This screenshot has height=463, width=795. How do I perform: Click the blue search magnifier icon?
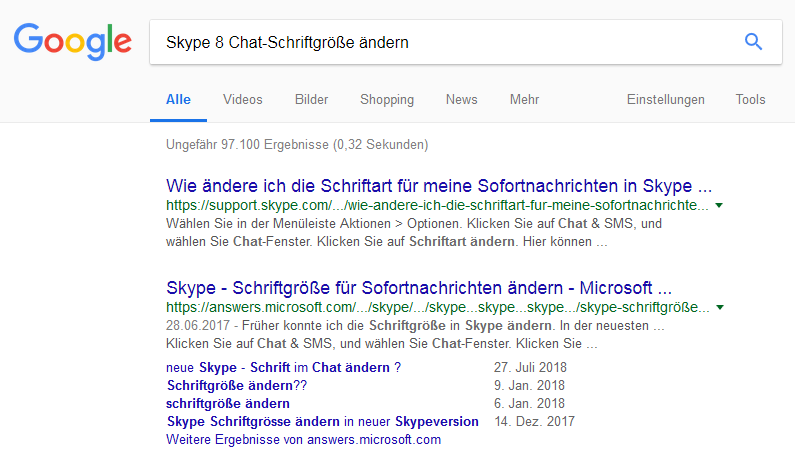[x=753, y=42]
